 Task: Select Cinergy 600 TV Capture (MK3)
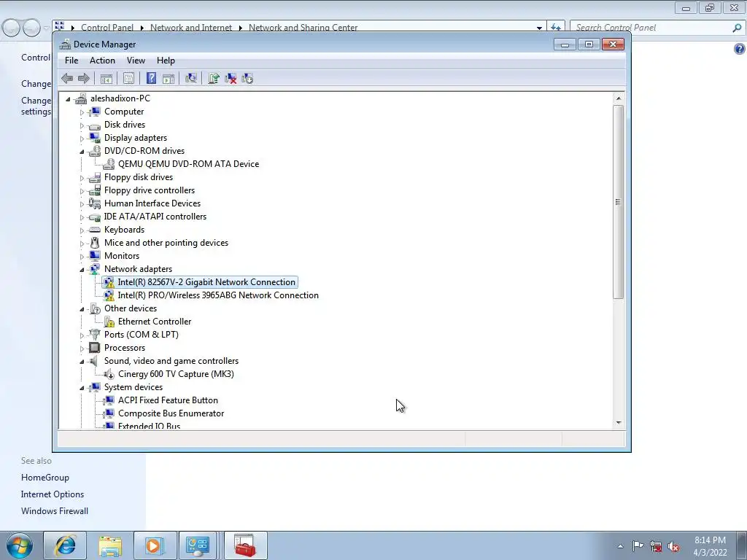pyautogui.click(x=176, y=374)
